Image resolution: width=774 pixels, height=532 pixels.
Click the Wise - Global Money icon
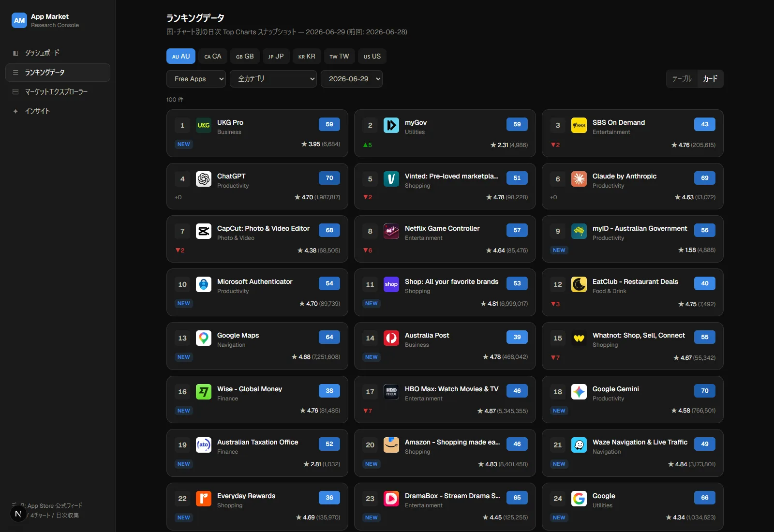point(204,392)
